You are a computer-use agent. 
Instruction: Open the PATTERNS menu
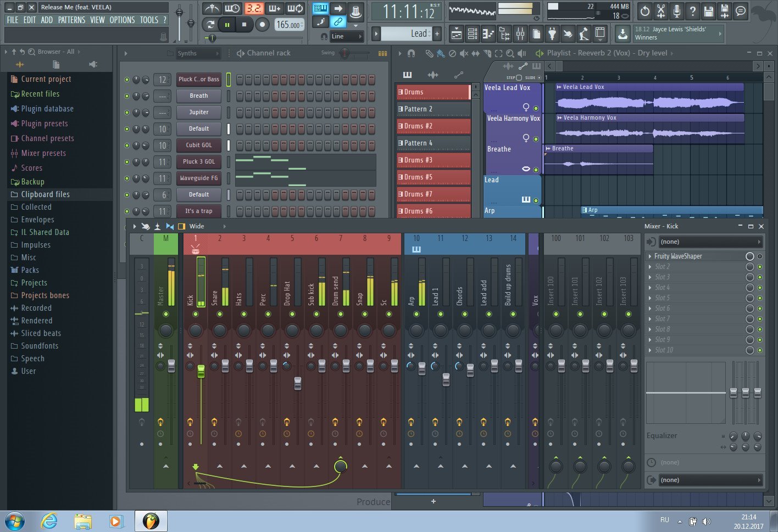point(72,20)
